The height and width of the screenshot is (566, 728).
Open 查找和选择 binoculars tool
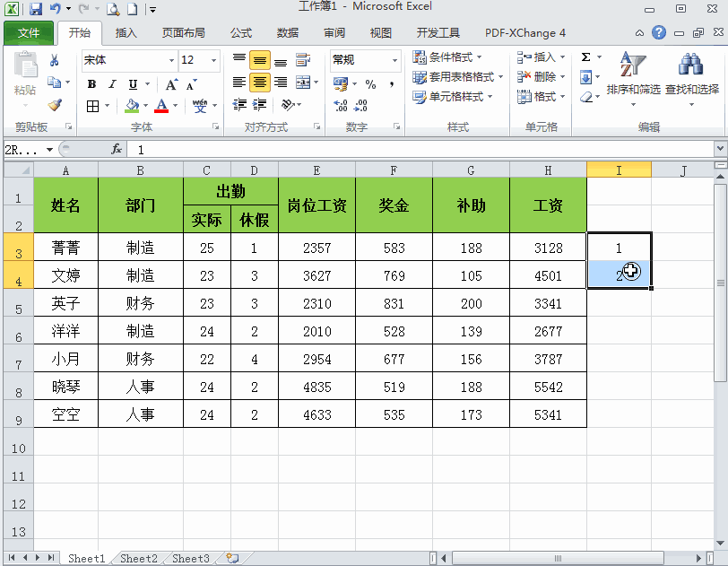[x=691, y=74]
